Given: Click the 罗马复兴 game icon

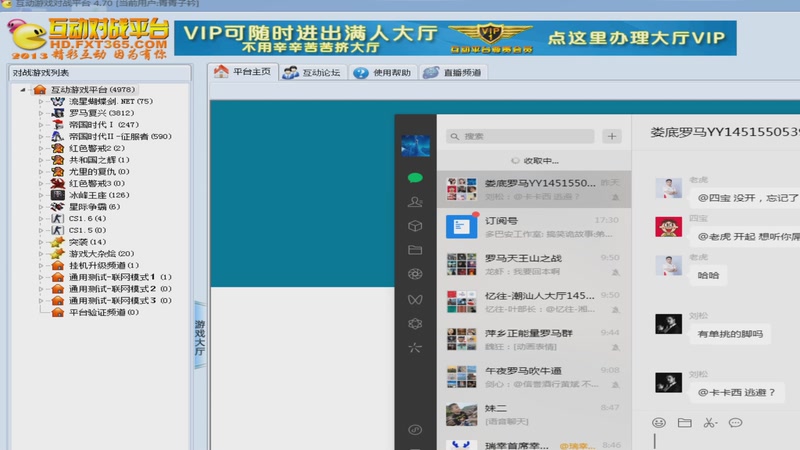Looking at the screenshot, I should 57,113.
